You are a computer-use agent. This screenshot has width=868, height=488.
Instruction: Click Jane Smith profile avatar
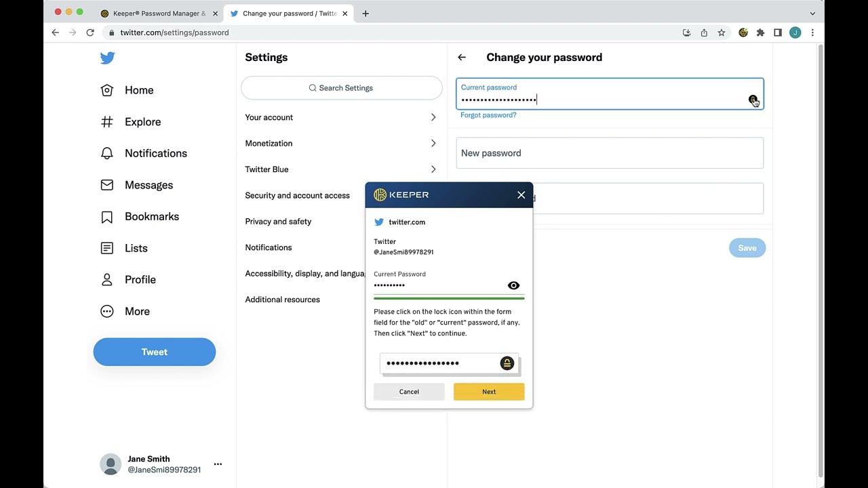click(x=111, y=464)
